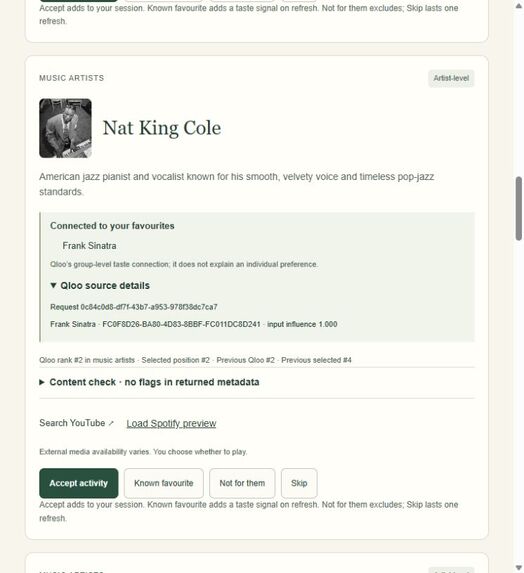Click the Accept activity button
Screen dimensions: 524x573
point(79,483)
